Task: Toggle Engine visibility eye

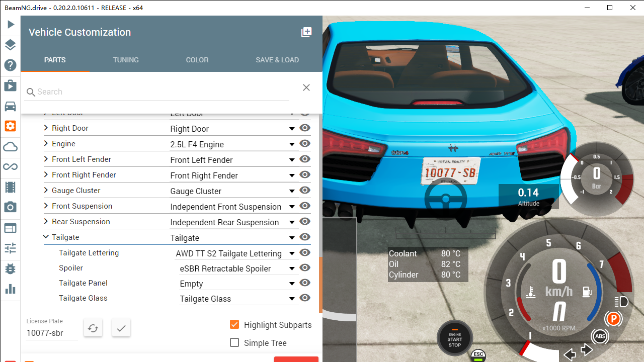Action: pyautogui.click(x=304, y=144)
